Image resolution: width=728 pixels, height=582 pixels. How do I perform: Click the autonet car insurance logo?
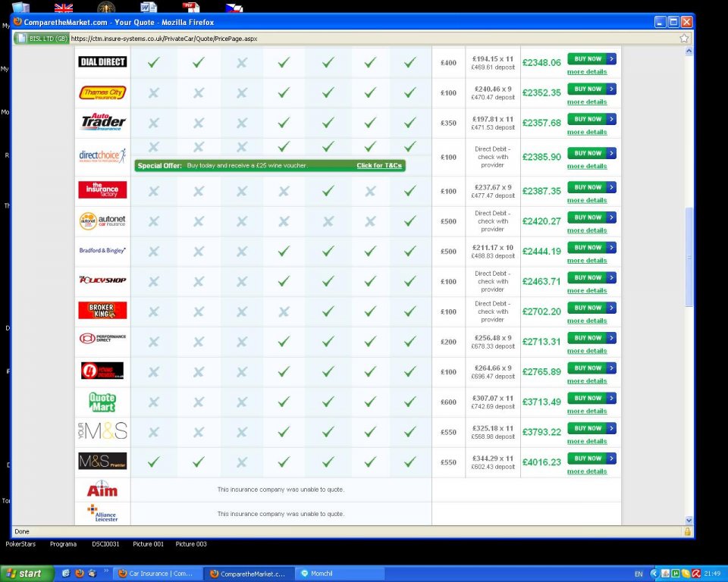tap(102, 221)
